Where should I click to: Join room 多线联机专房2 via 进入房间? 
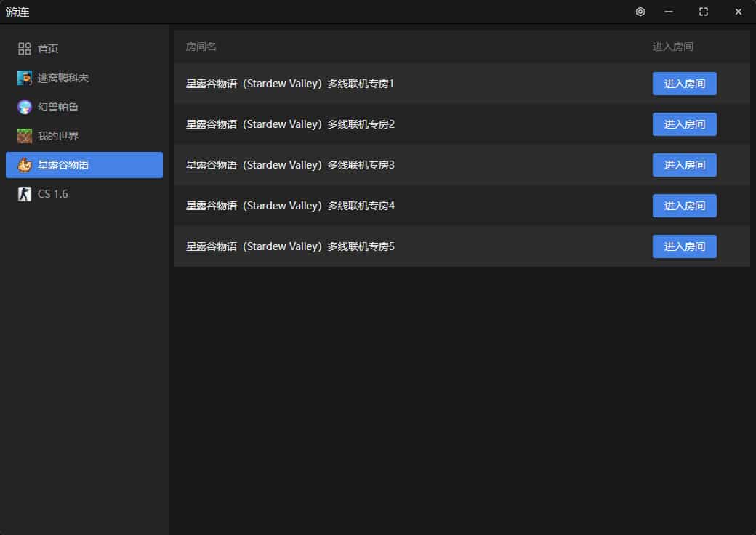point(684,124)
